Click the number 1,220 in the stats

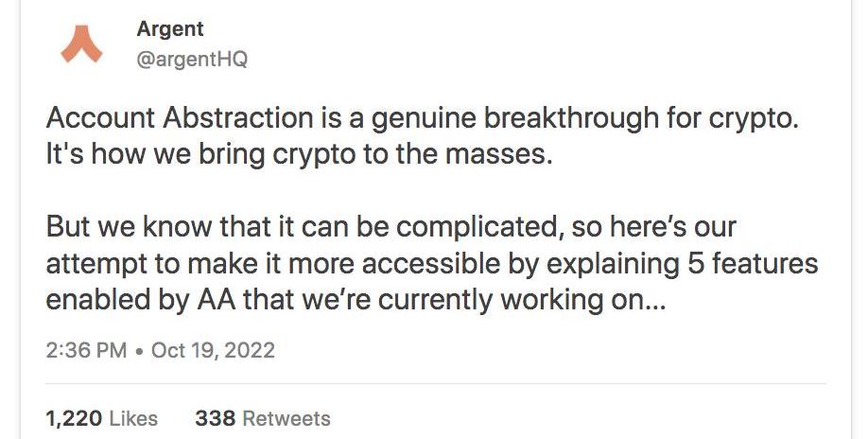pos(72,417)
